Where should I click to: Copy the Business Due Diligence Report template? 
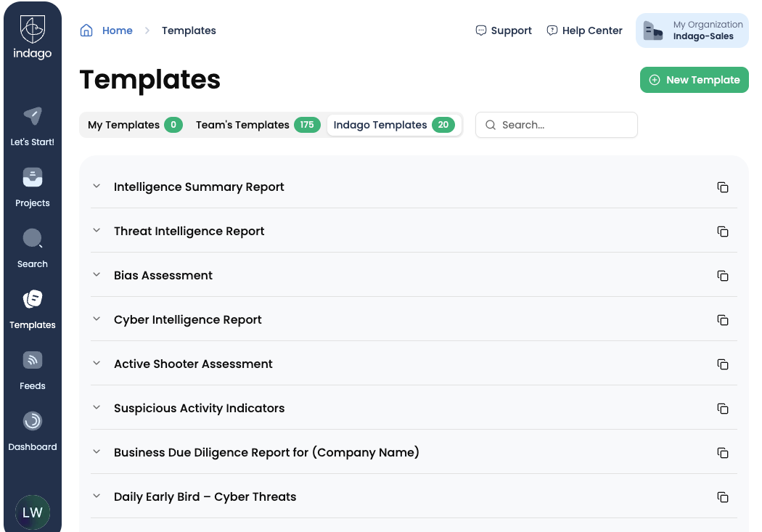723,452
